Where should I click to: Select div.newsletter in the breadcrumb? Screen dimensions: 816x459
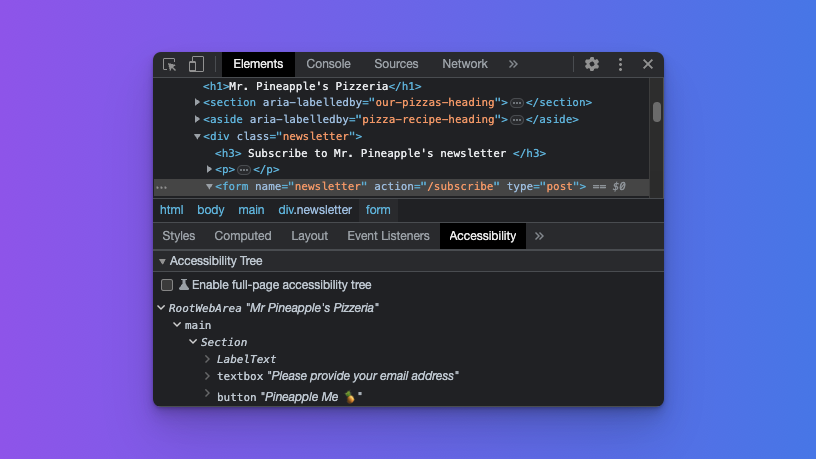coord(315,210)
